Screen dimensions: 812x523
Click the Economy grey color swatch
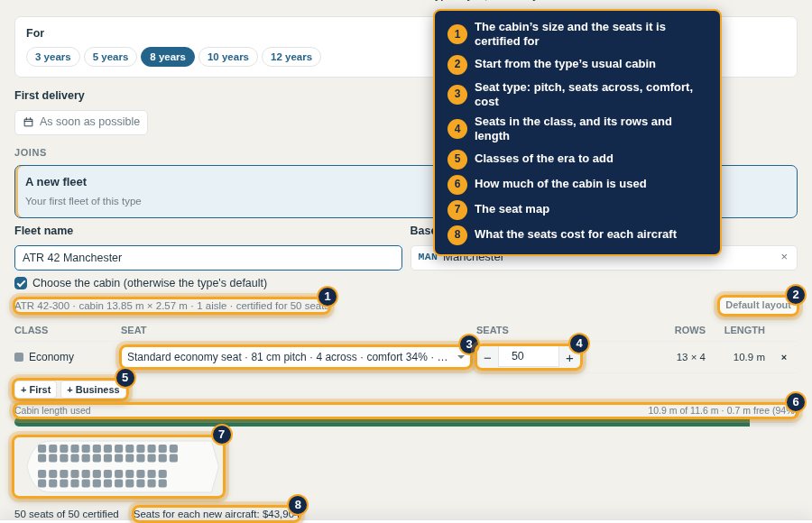click(19, 357)
